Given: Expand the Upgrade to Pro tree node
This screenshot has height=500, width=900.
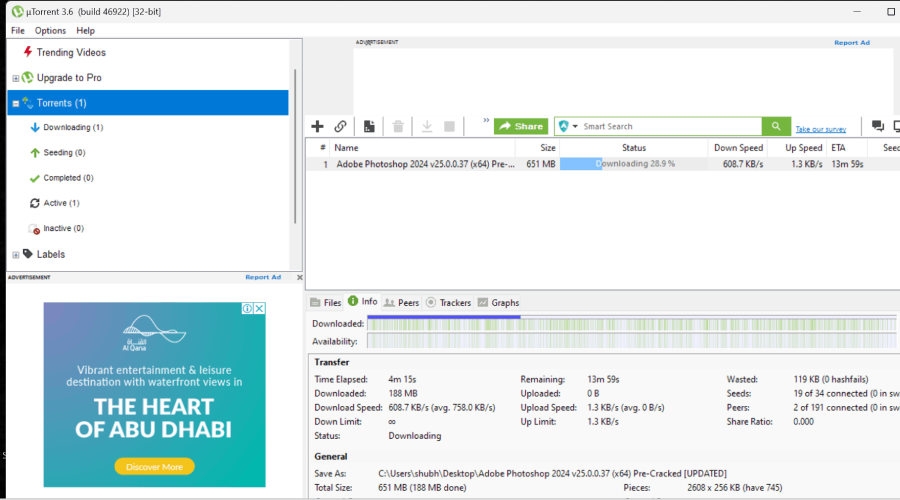Looking at the screenshot, I should click(15, 78).
